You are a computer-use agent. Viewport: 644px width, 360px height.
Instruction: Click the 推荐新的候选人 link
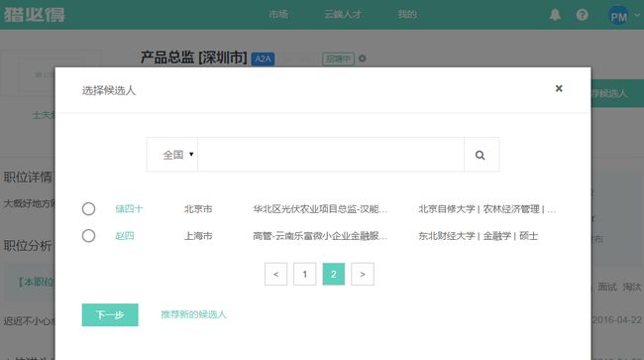[x=193, y=314]
